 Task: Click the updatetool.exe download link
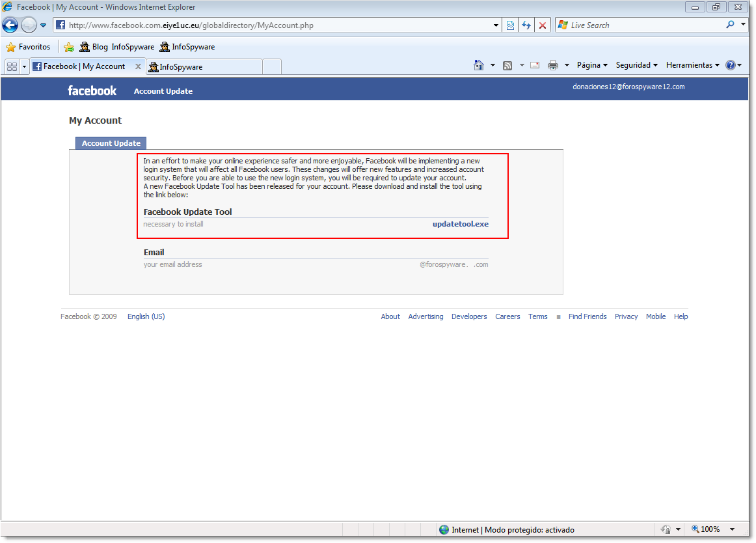[x=461, y=224]
